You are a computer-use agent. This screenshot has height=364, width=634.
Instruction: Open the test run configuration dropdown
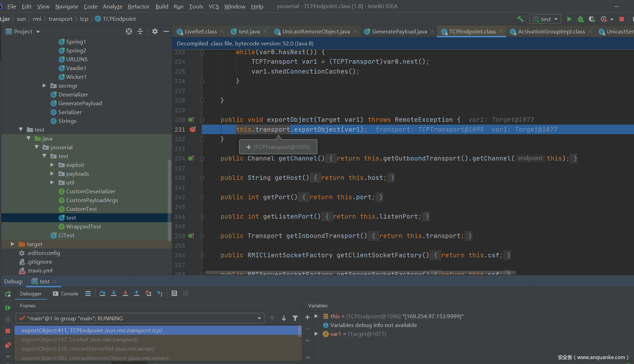[545, 19]
